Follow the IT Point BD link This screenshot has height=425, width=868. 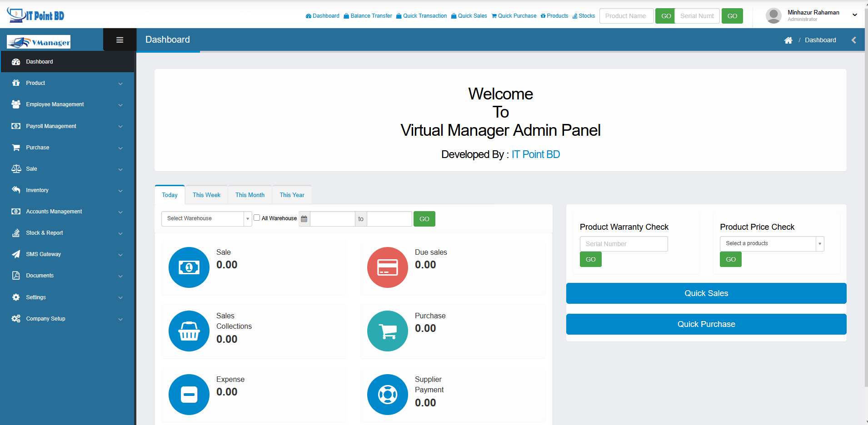pos(535,154)
